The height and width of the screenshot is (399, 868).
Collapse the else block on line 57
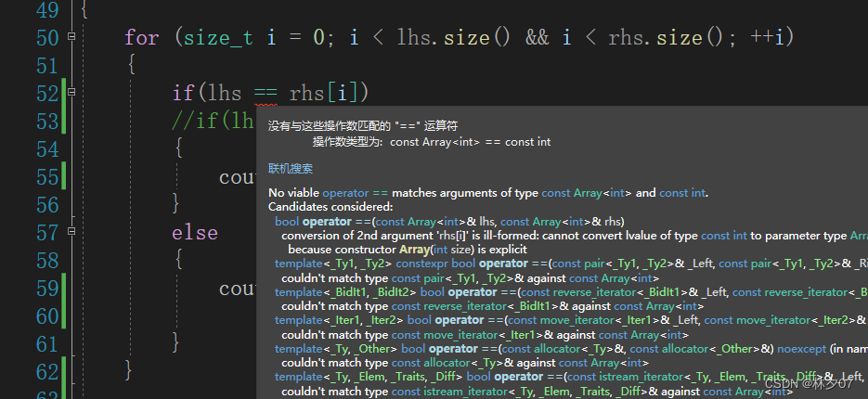pos(71,231)
